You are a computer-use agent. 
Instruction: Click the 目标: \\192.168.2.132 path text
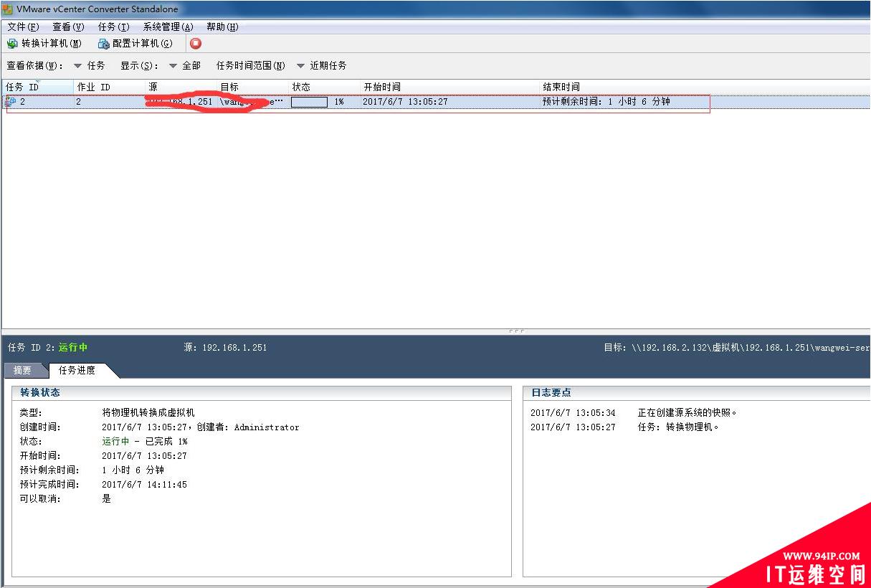(x=737, y=347)
